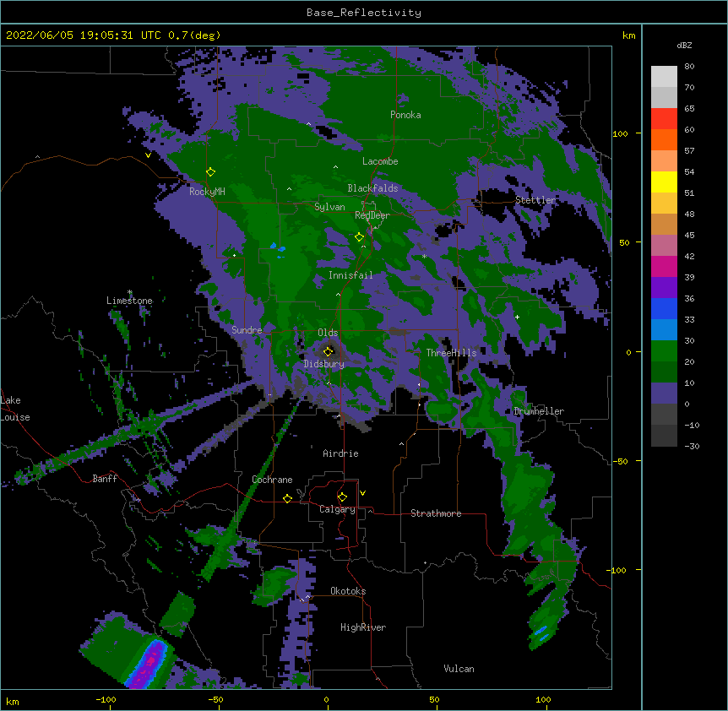Pick the magenta 39-42 dBZ legend swatch
Screen dimensions: 728x711
(664, 266)
